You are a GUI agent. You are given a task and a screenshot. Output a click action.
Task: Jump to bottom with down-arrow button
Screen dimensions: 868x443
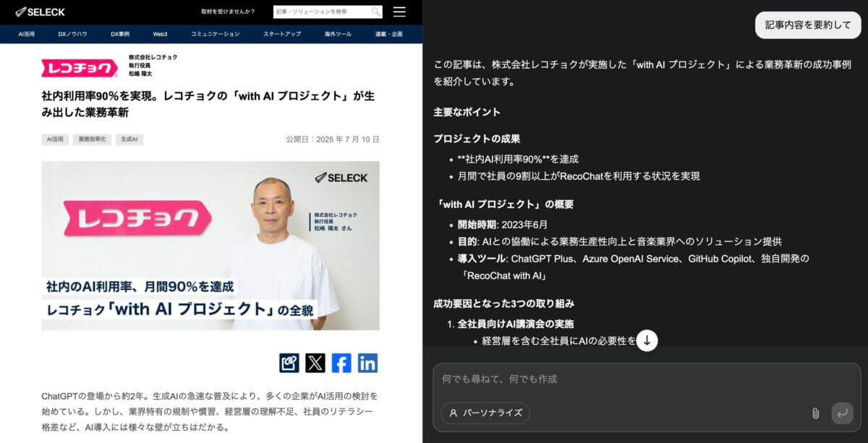point(647,340)
